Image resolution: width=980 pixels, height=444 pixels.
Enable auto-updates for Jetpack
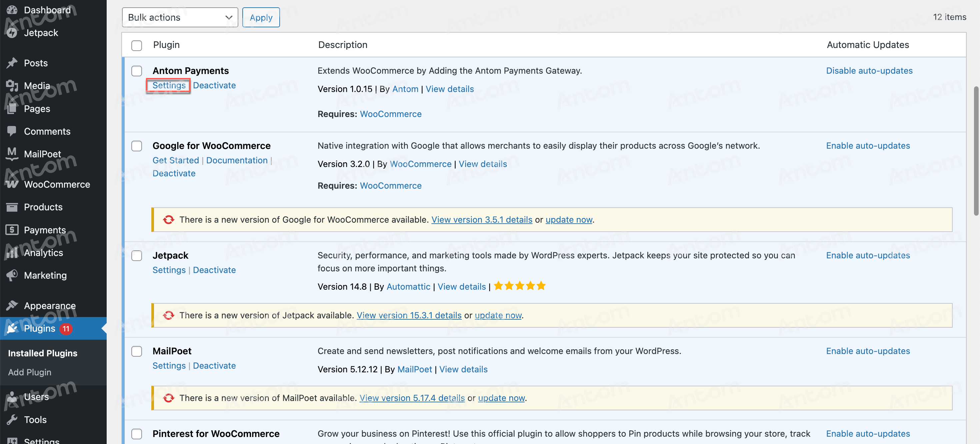point(868,255)
